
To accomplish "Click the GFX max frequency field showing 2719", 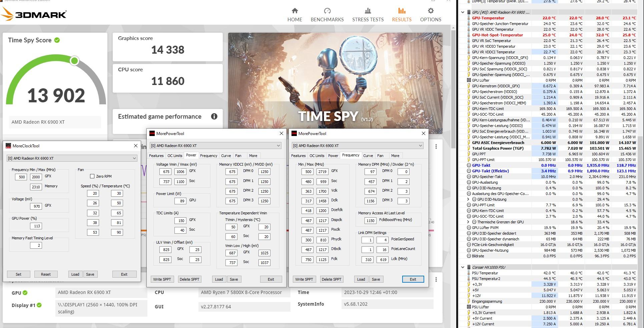I will (x=323, y=172).
